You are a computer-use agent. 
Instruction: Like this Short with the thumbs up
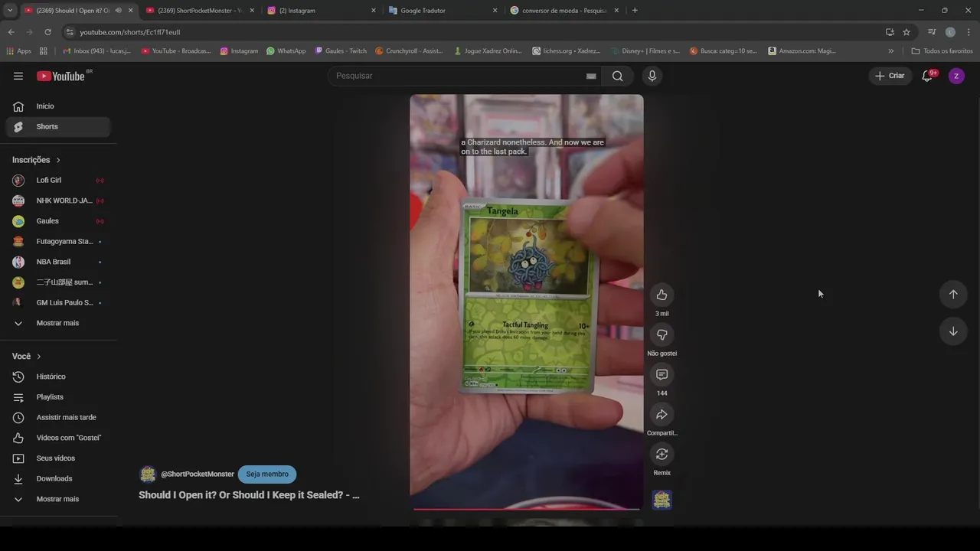pyautogui.click(x=661, y=295)
